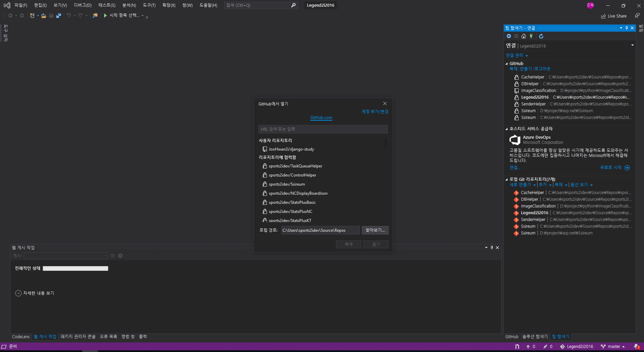Click the signed-in account avatar
The width and height of the screenshot is (644, 352).
coord(590,5)
